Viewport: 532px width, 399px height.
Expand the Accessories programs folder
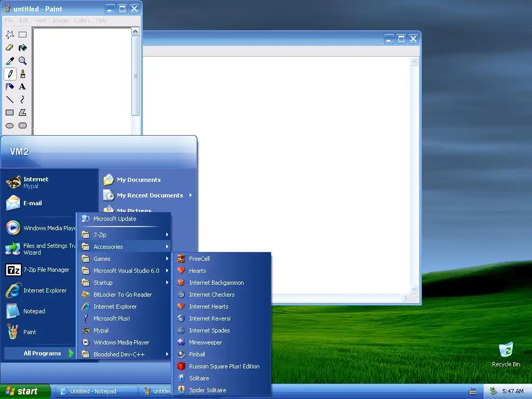point(125,247)
